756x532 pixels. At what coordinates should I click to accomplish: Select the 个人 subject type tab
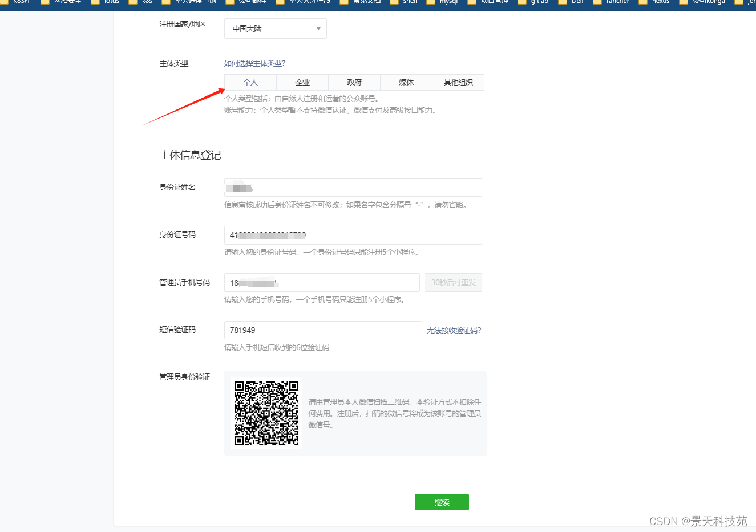[x=250, y=82]
